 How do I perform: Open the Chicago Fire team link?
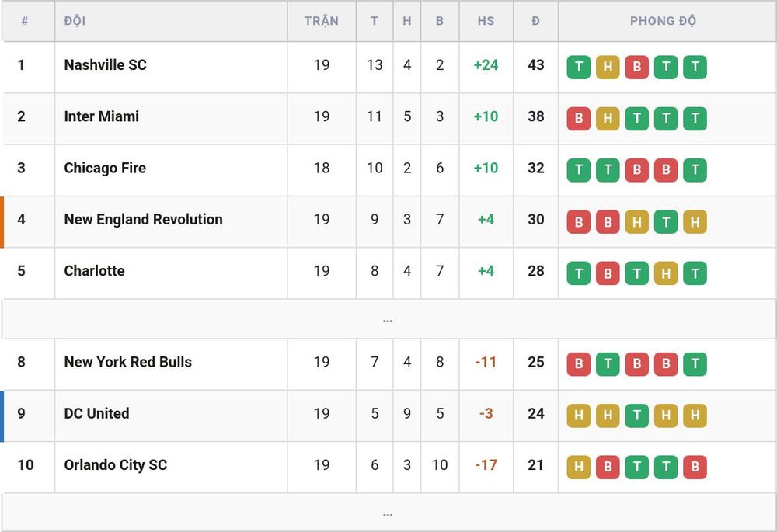[105, 168]
